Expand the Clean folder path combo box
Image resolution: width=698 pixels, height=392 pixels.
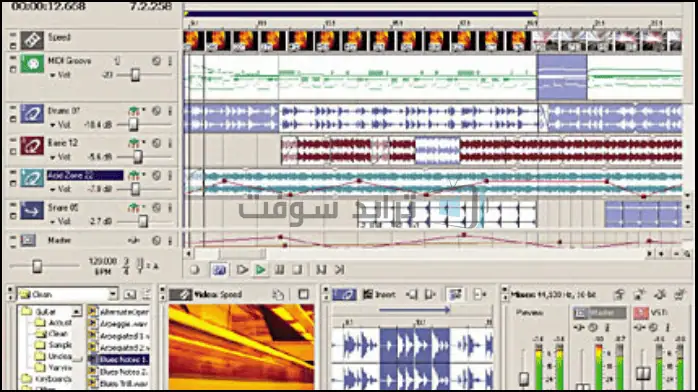(x=113, y=294)
